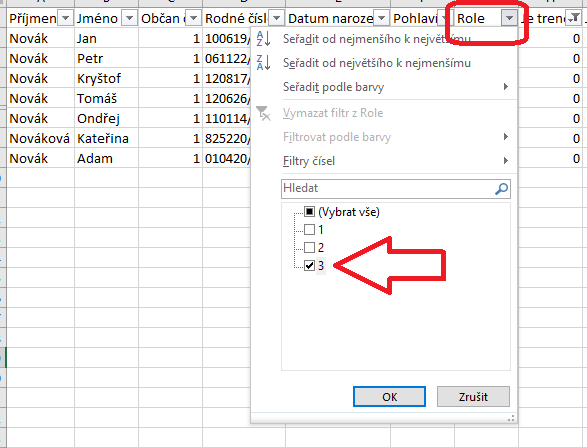Grab the filter popup resize handle
Viewport: 587px width, 448px height.
click(511, 418)
